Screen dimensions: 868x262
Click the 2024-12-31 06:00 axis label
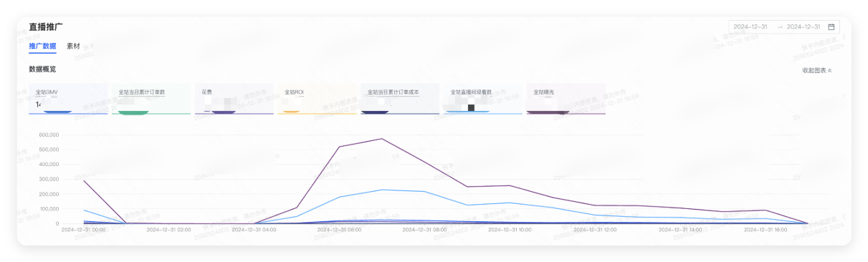click(x=340, y=231)
